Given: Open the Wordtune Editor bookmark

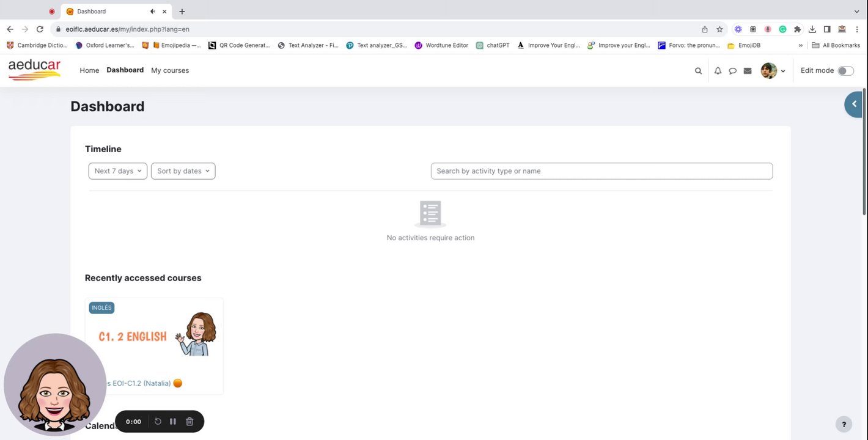Looking at the screenshot, I should pyautogui.click(x=441, y=45).
